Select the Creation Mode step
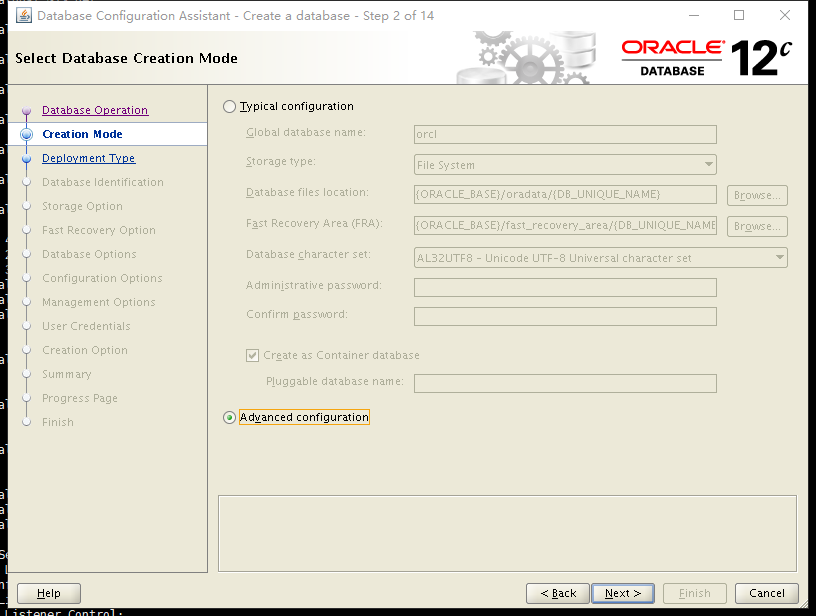816x616 pixels. coord(82,134)
